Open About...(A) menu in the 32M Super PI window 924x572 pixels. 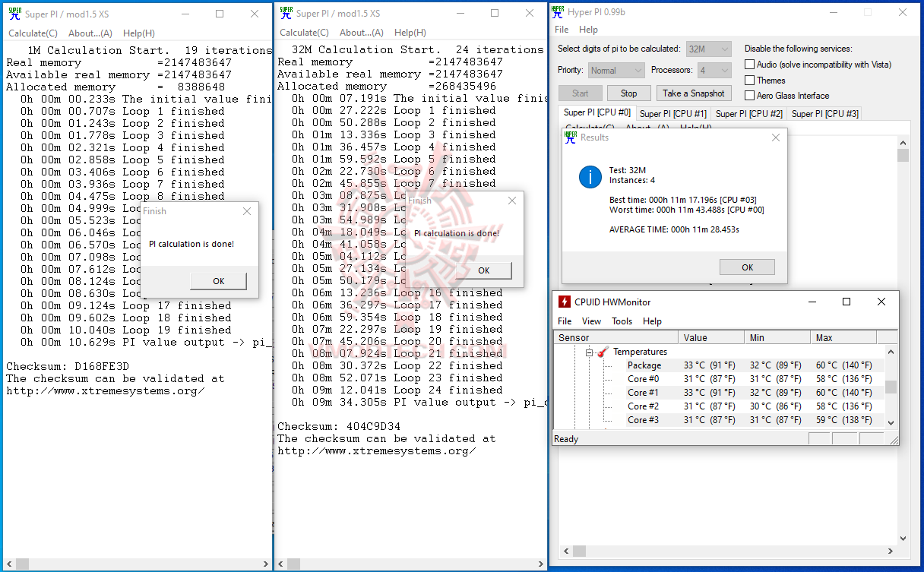362,33
